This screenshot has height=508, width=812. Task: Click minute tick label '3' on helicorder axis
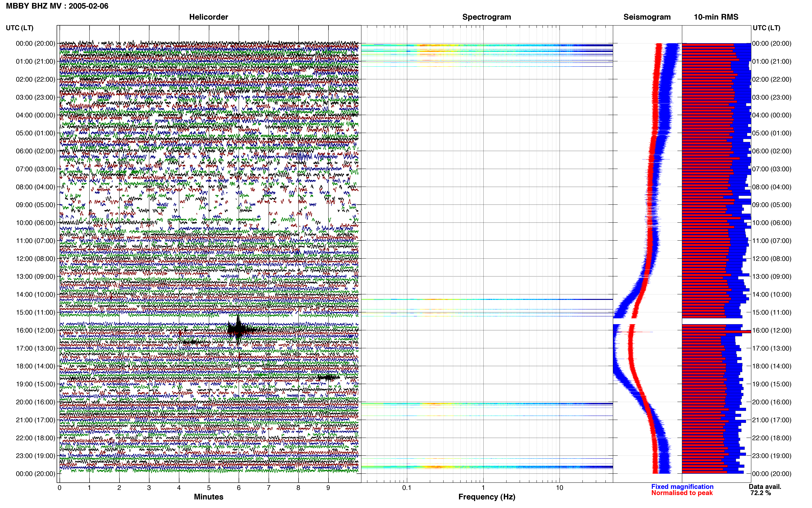click(149, 487)
